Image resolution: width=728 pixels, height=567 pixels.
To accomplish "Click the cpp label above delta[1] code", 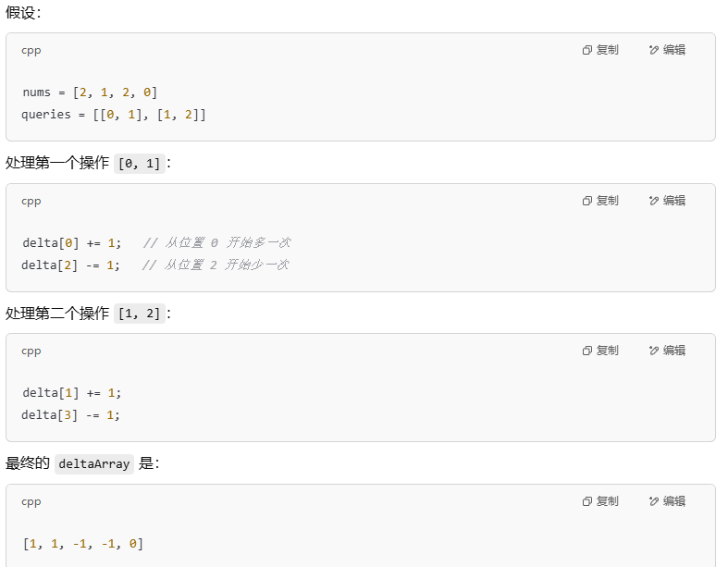I will [x=31, y=351].
